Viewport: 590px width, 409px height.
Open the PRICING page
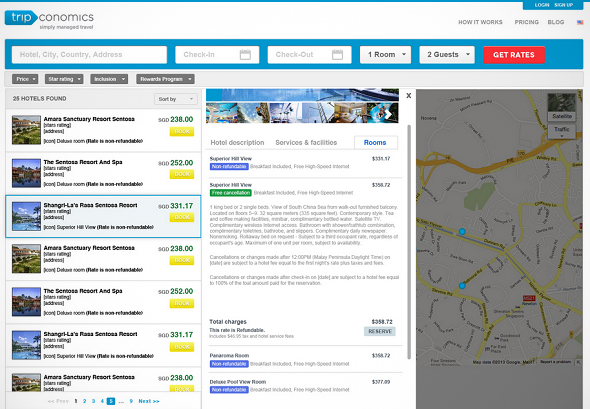tap(526, 22)
